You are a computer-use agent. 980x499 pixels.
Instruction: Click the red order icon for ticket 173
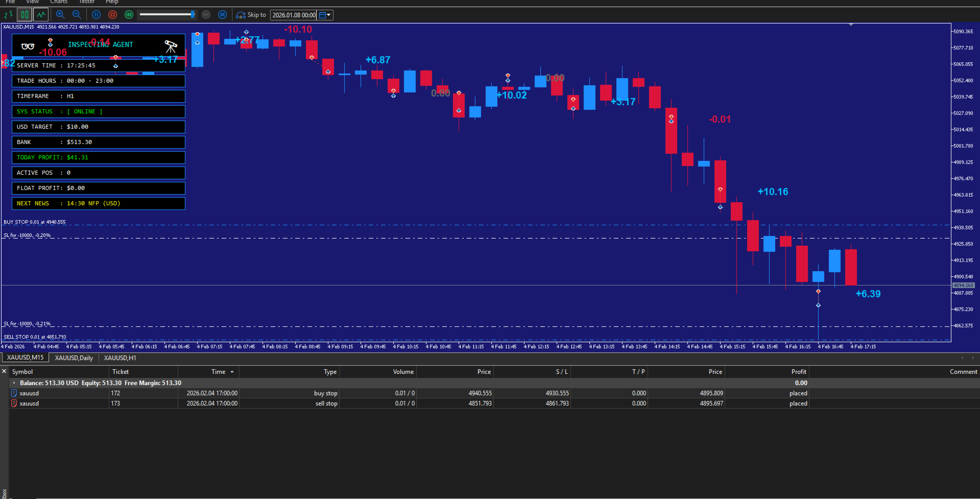click(x=14, y=403)
